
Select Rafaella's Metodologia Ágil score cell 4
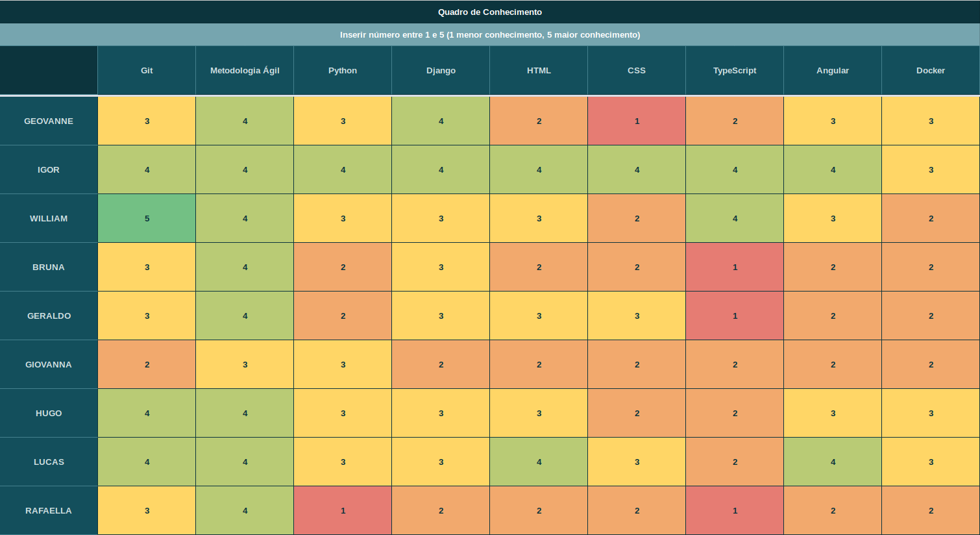245,510
